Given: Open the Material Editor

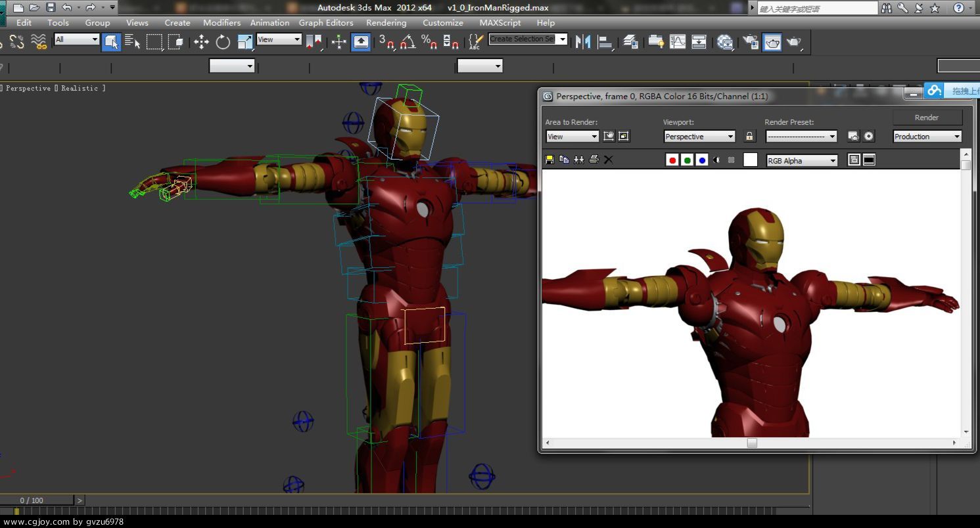Looking at the screenshot, I should pos(725,41).
